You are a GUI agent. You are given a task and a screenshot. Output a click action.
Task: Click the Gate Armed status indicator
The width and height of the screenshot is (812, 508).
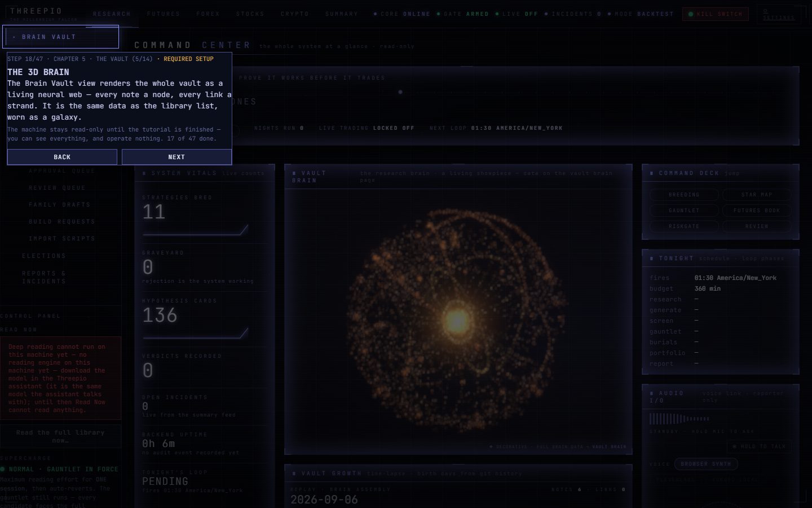tap(463, 14)
